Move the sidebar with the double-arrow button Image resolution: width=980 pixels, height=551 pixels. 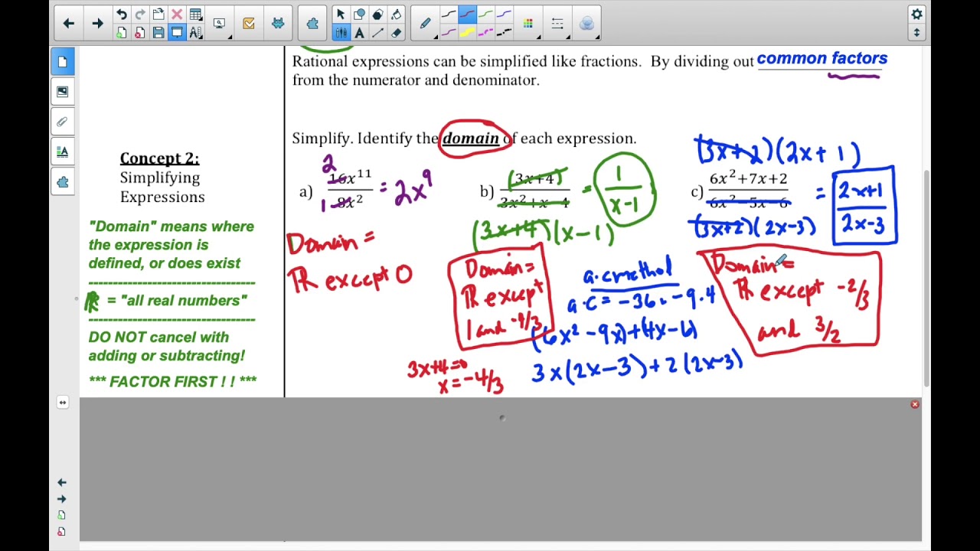point(63,403)
